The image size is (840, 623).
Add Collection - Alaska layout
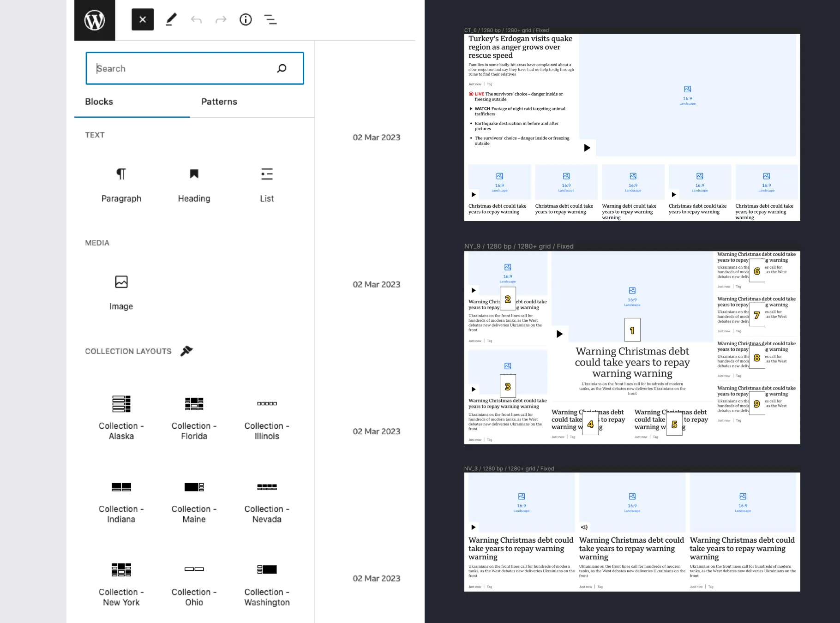121,418
